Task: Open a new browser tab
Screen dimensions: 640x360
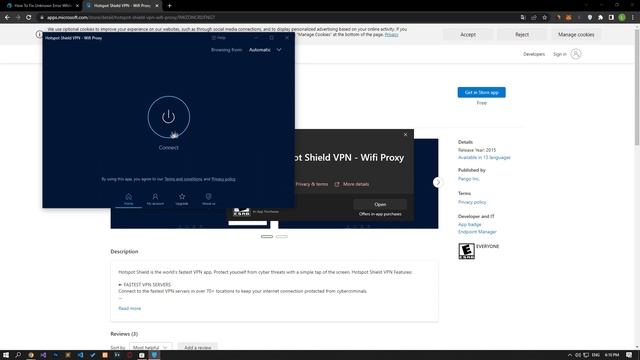Action: (x=169, y=6)
